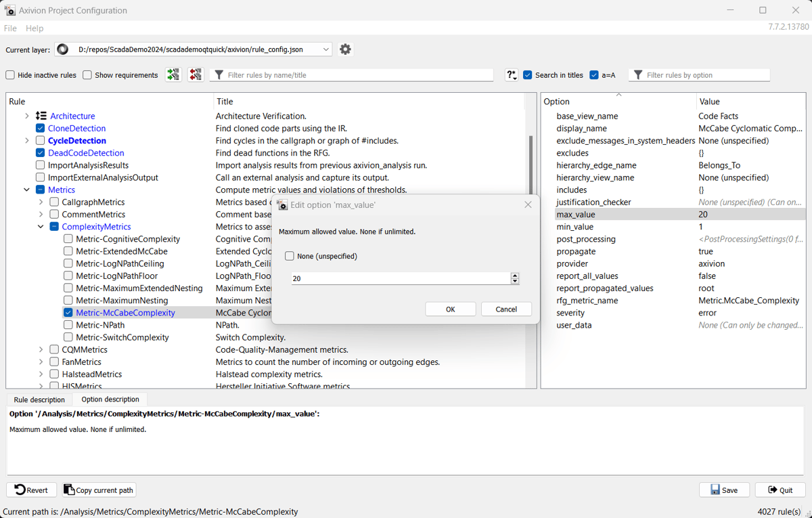Screen dimensions: 812x518
Task: Uncheck the Metric-McCabeComplexity rule checkbox
Action: pyautogui.click(x=68, y=313)
